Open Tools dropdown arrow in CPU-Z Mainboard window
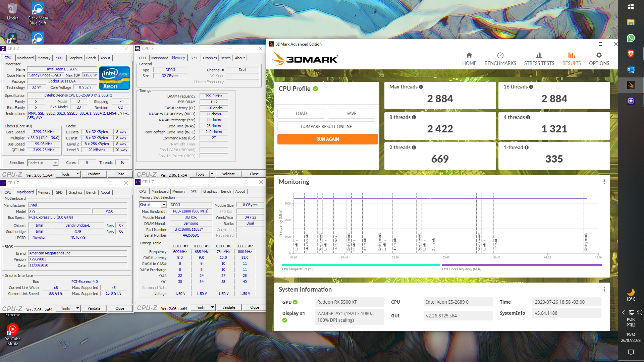Viewport: 644px width, 362px height. point(77,308)
